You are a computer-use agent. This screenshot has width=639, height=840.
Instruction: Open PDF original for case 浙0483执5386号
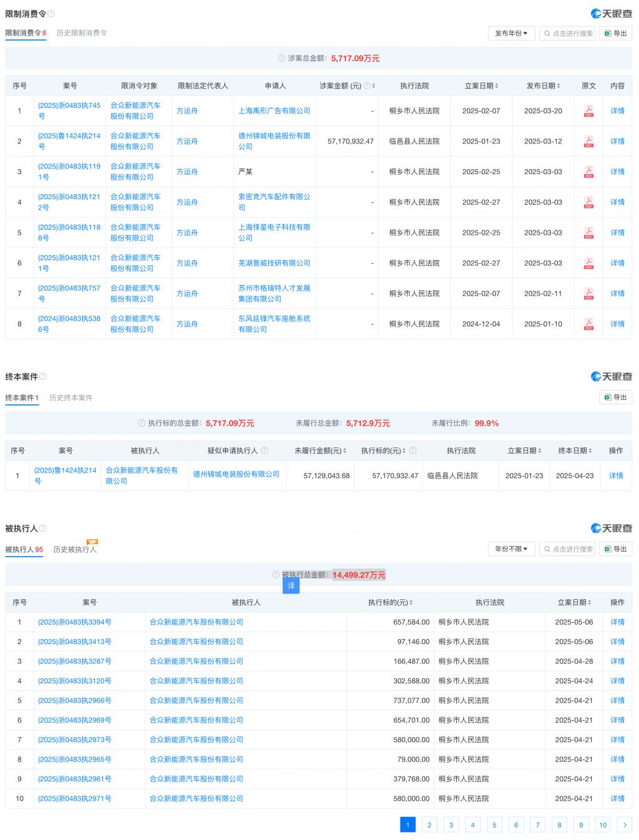588,324
